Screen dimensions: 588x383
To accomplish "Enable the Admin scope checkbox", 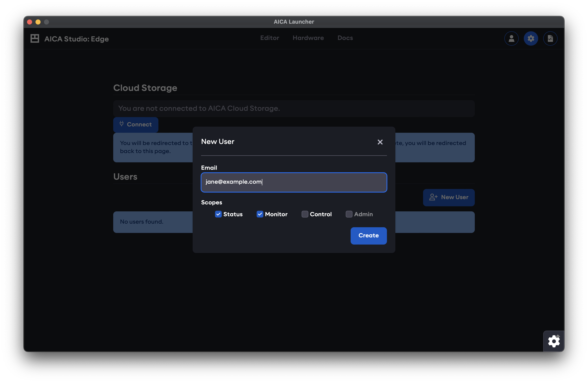I will (349, 214).
